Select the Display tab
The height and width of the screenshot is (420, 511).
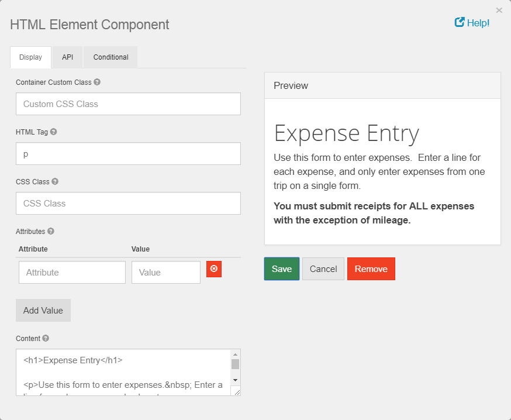[x=30, y=57]
